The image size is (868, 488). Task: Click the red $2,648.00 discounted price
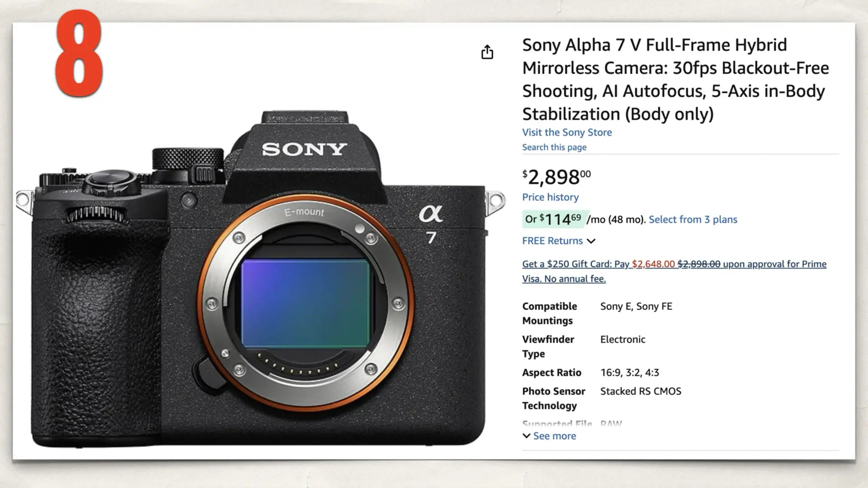[x=653, y=264]
